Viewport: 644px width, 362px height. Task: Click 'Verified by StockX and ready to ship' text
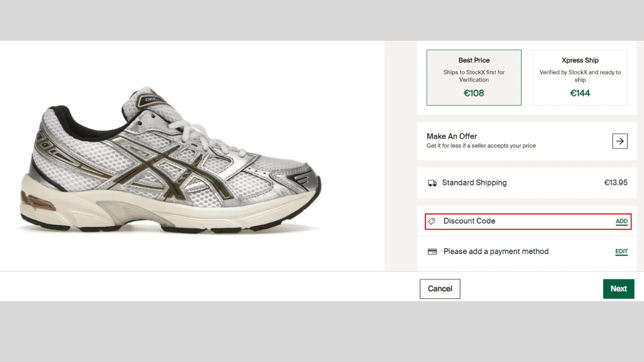pyautogui.click(x=580, y=76)
